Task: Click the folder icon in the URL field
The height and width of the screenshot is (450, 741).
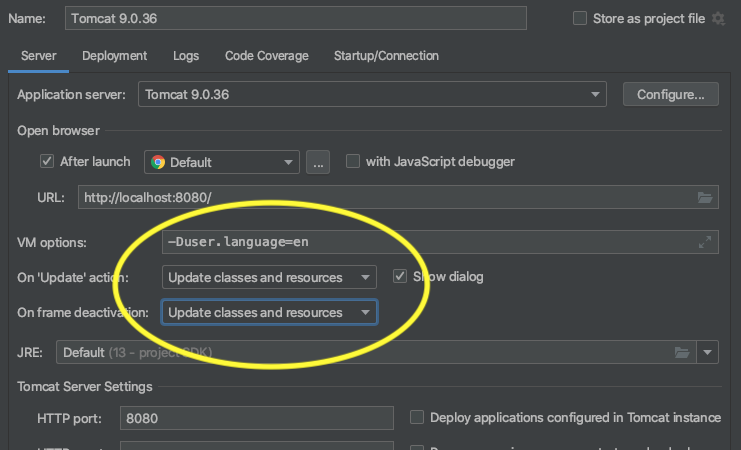Action: (705, 198)
